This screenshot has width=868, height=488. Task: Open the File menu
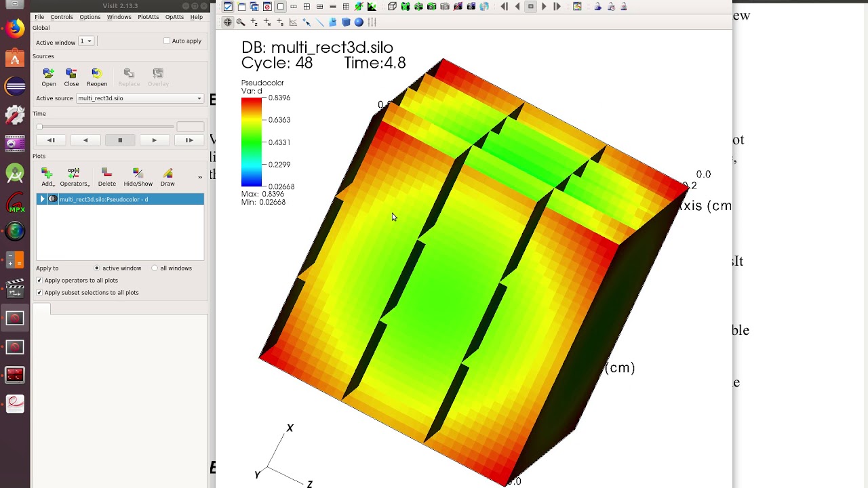[39, 17]
